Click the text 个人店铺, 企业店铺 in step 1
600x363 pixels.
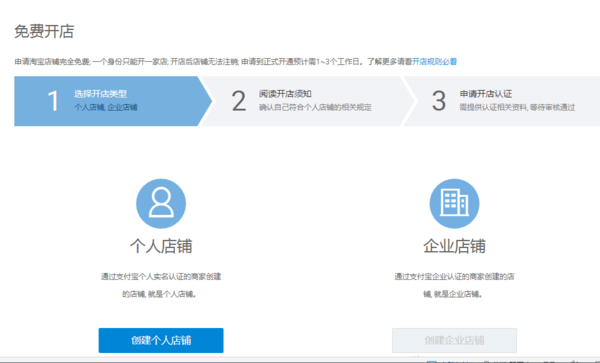click(x=106, y=107)
